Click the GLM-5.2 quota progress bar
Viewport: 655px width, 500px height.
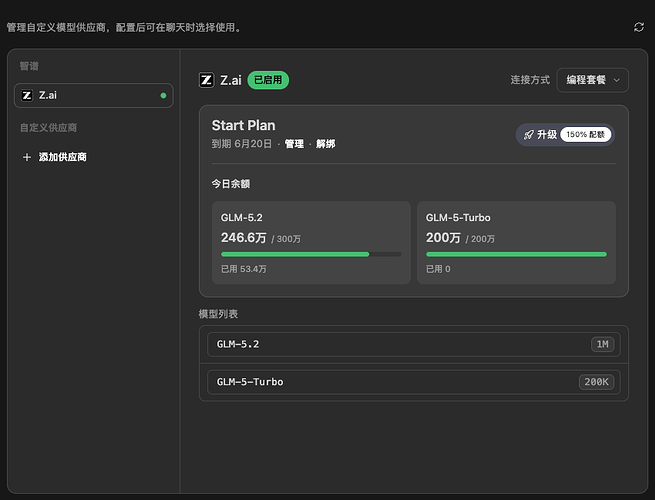(x=311, y=254)
